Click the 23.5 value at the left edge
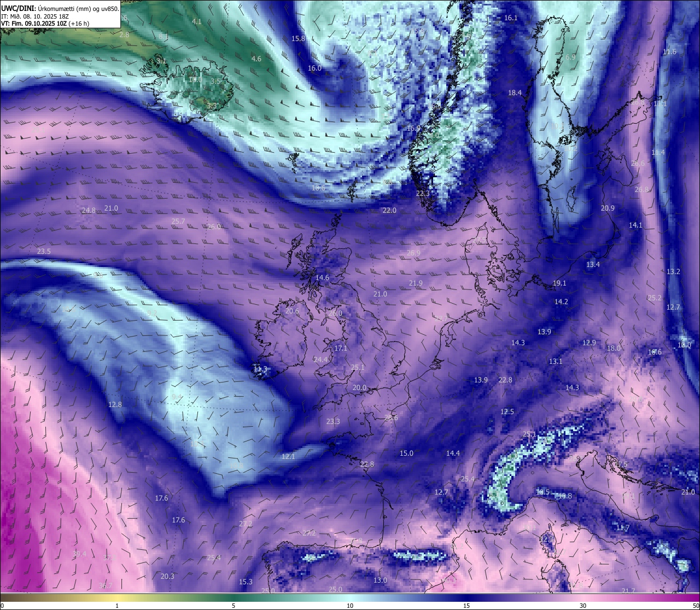 click(x=44, y=252)
